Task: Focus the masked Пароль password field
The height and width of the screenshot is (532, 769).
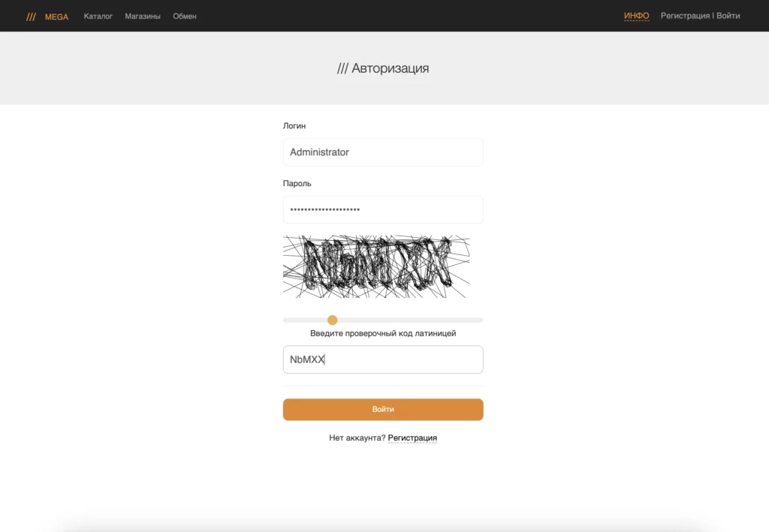Action: point(383,209)
